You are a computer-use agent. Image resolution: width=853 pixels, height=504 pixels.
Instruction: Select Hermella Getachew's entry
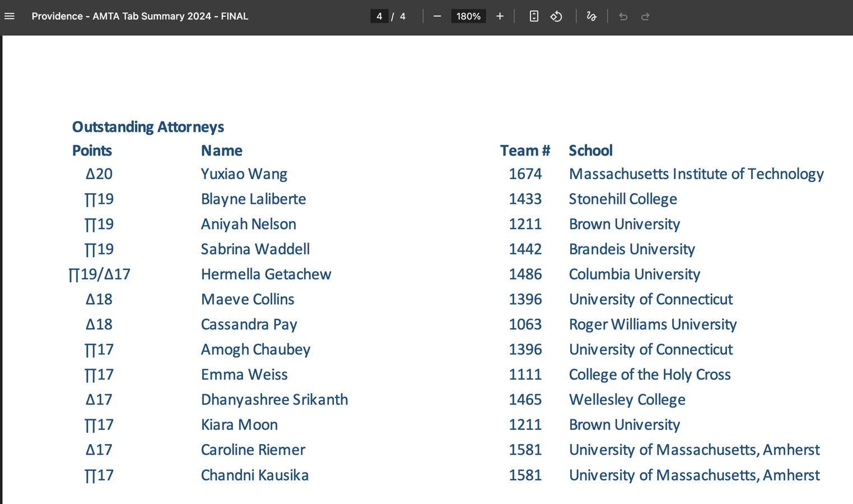[265, 274]
